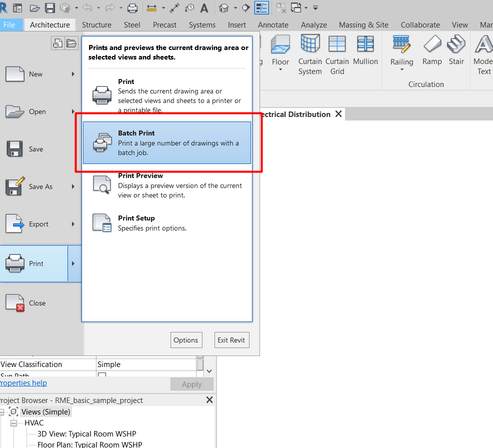Select 3D View: Typical Room WSHP item
Viewport: 493px width, 448px height.
click(87, 434)
